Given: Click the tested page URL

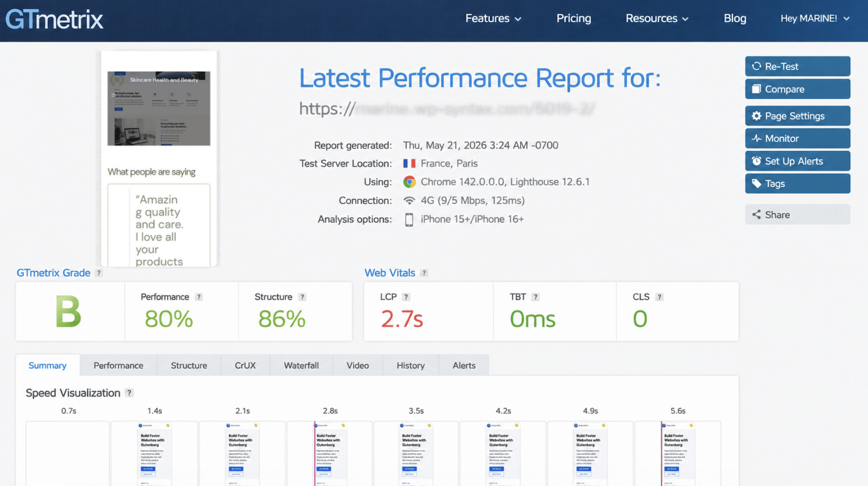Looking at the screenshot, I should point(447,109).
